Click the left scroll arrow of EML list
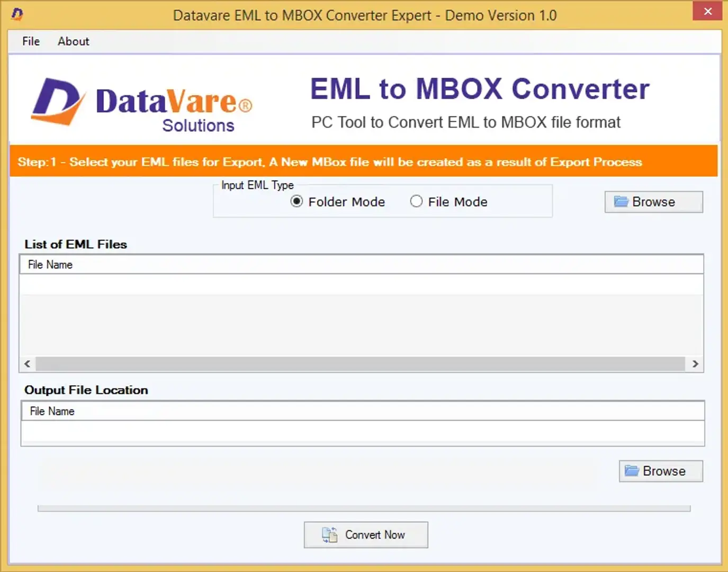This screenshot has width=728, height=572. (x=28, y=364)
